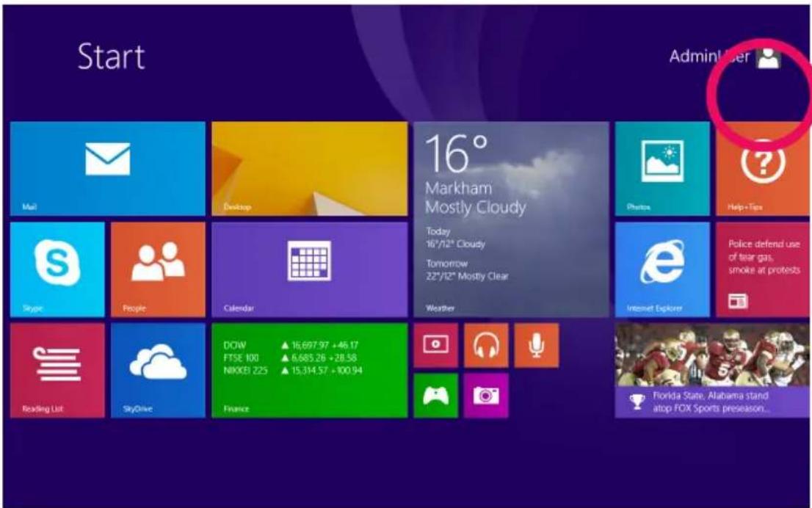Launch Internet Explorer tile
This screenshot has height=508, width=812.
tap(662, 270)
